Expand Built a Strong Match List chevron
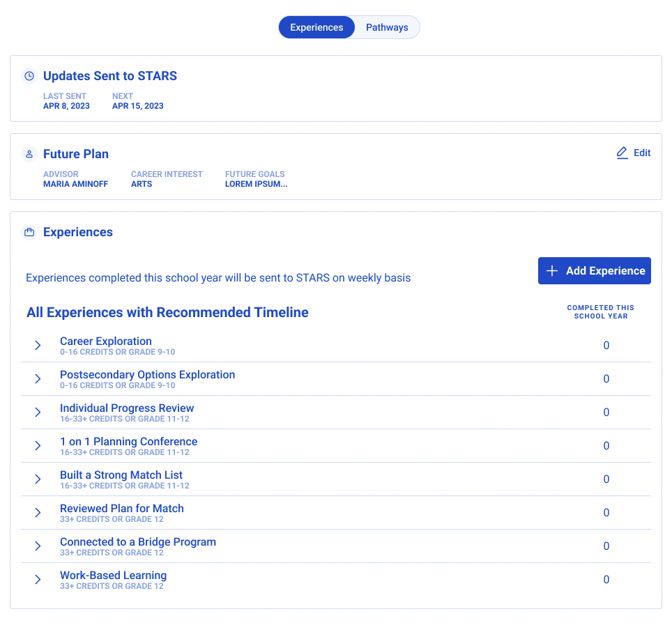 point(38,479)
